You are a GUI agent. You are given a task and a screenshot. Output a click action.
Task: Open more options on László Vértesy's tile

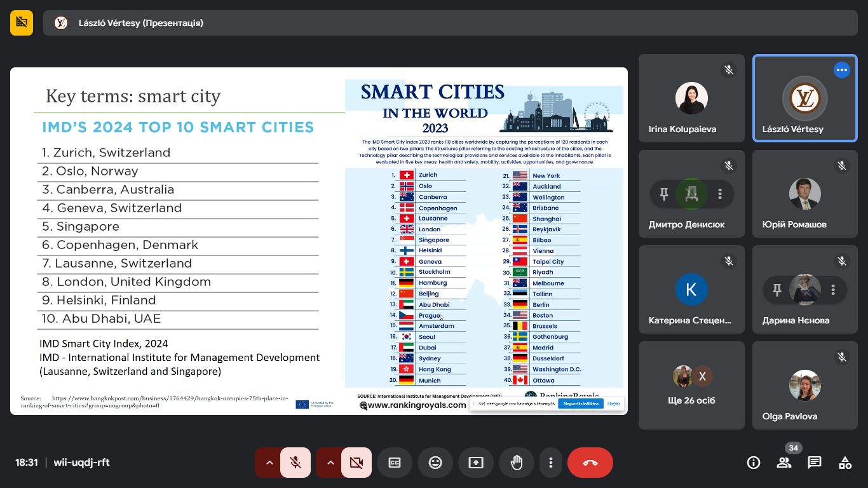pos(841,70)
